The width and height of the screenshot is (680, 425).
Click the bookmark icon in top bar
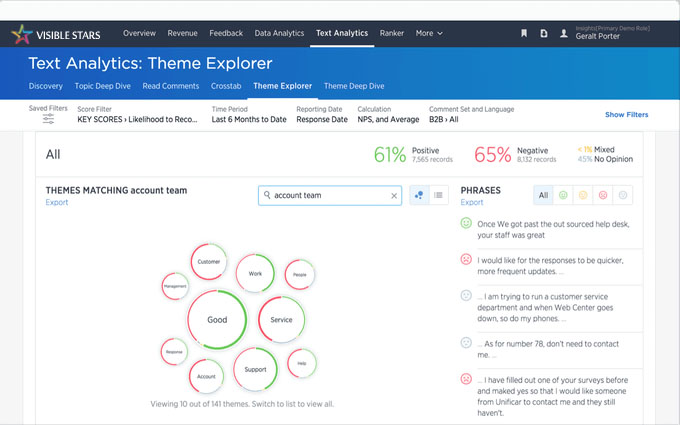[x=524, y=33]
